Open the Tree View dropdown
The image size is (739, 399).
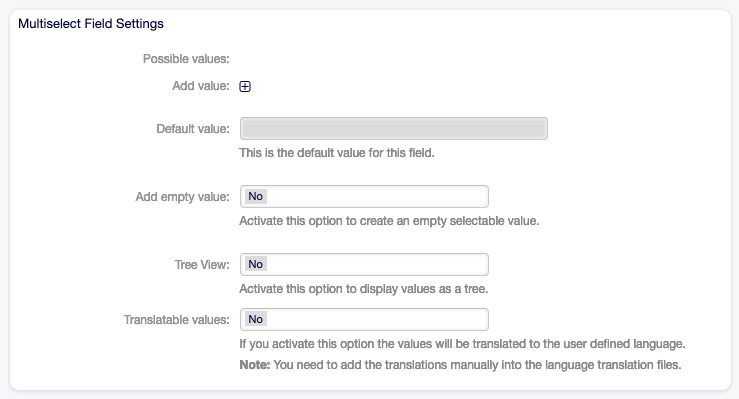364,264
